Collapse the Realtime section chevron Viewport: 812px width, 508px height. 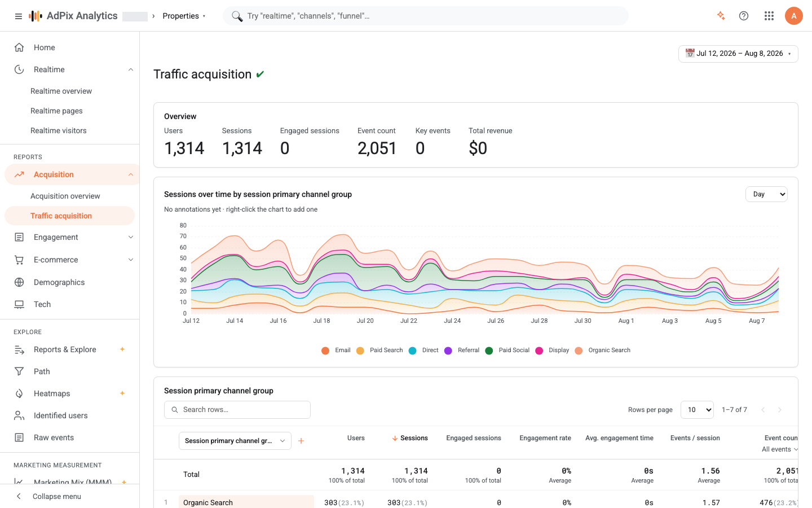131,69
